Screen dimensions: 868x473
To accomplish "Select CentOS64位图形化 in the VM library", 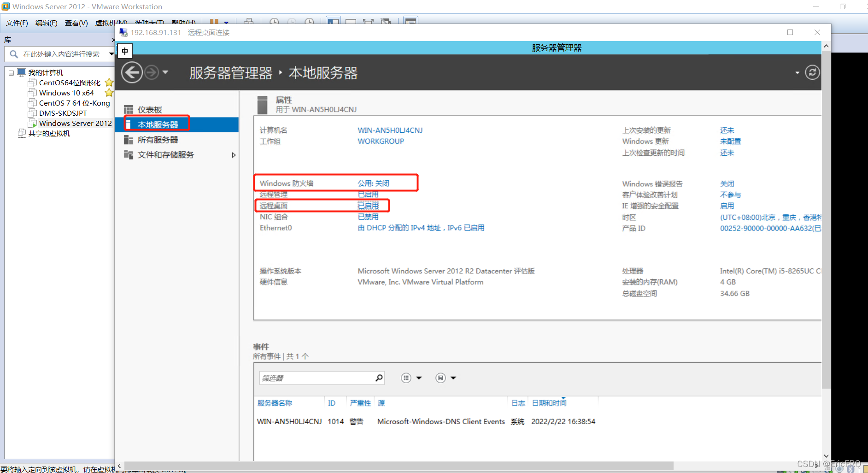I will point(70,83).
